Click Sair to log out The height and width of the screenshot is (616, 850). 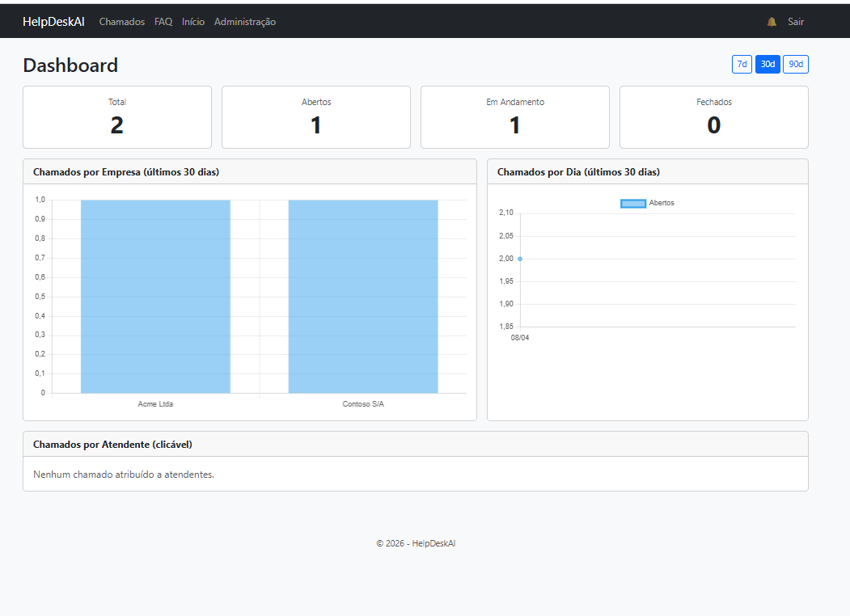coord(795,22)
